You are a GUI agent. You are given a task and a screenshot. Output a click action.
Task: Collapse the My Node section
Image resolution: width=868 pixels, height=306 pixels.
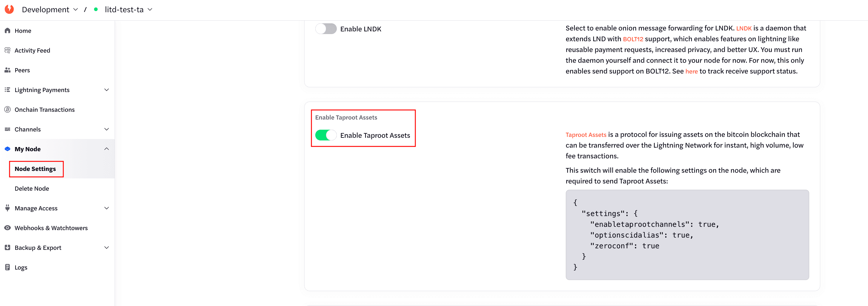[x=107, y=149]
